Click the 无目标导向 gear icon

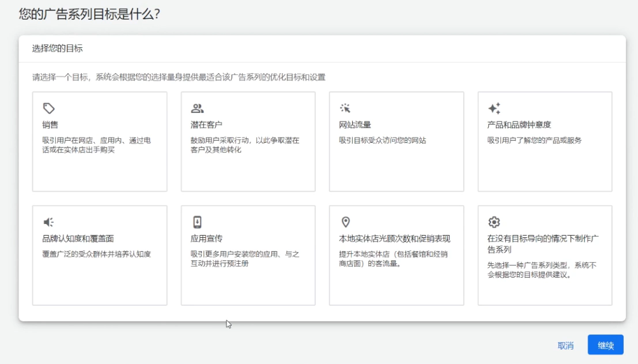pos(494,222)
